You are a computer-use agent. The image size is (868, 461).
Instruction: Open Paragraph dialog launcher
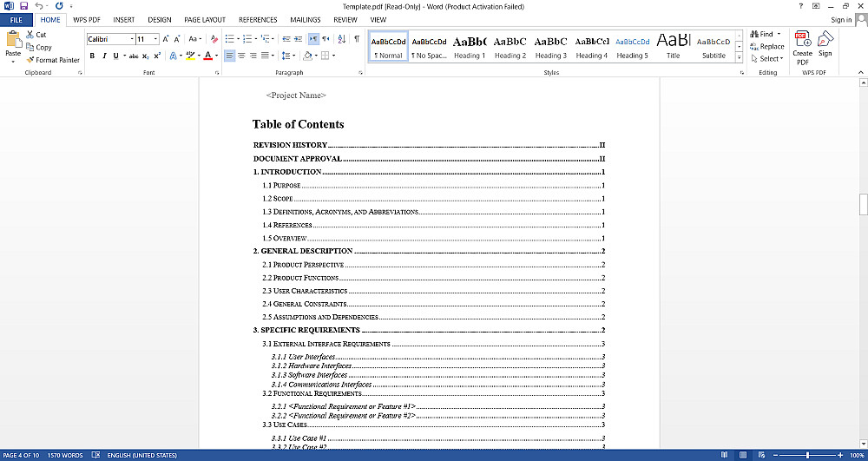(361, 73)
